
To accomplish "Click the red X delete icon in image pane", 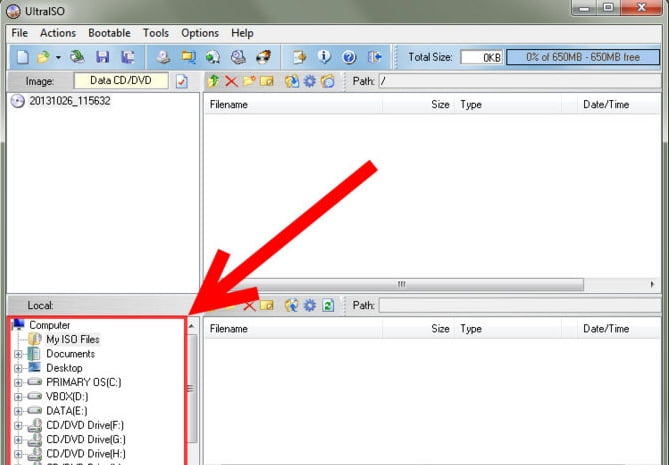I will pos(231,81).
